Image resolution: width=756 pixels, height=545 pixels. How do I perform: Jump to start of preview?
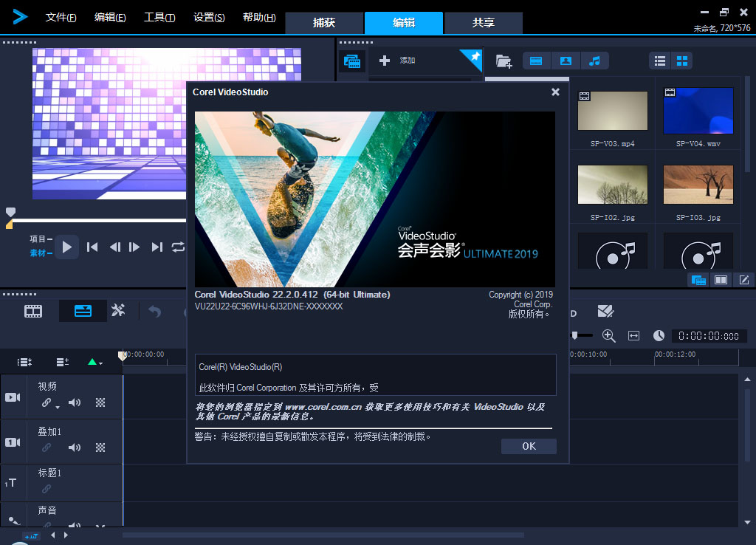[92, 247]
